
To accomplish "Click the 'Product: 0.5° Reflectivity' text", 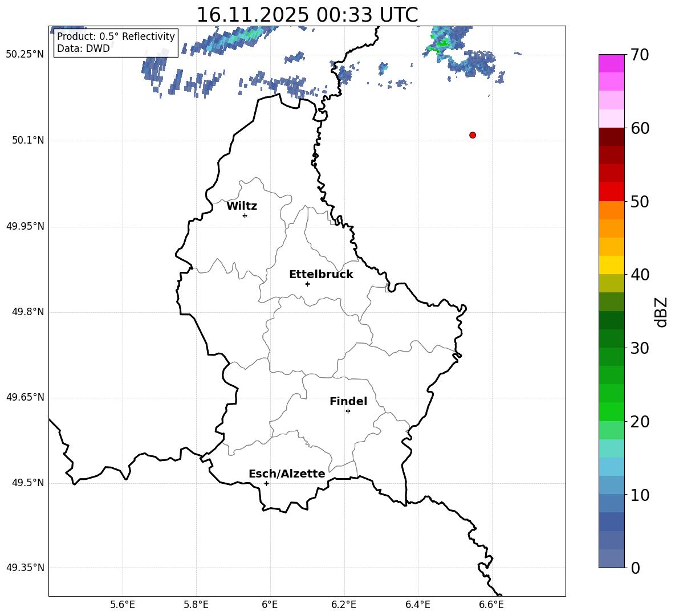I will pyautogui.click(x=116, y=36).
